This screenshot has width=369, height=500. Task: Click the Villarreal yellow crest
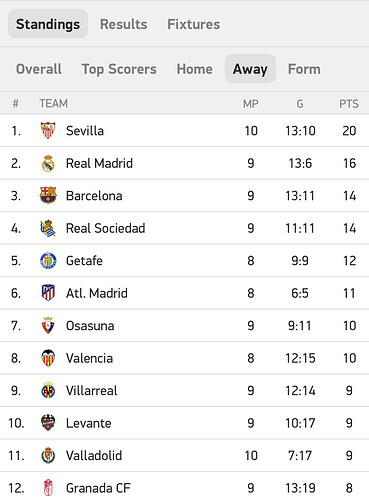coord(48,390)
